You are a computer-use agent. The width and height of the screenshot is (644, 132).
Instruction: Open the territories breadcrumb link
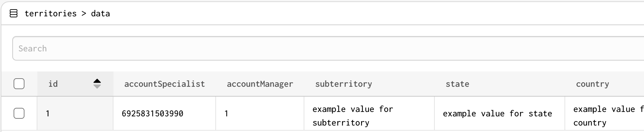[51, 14]
